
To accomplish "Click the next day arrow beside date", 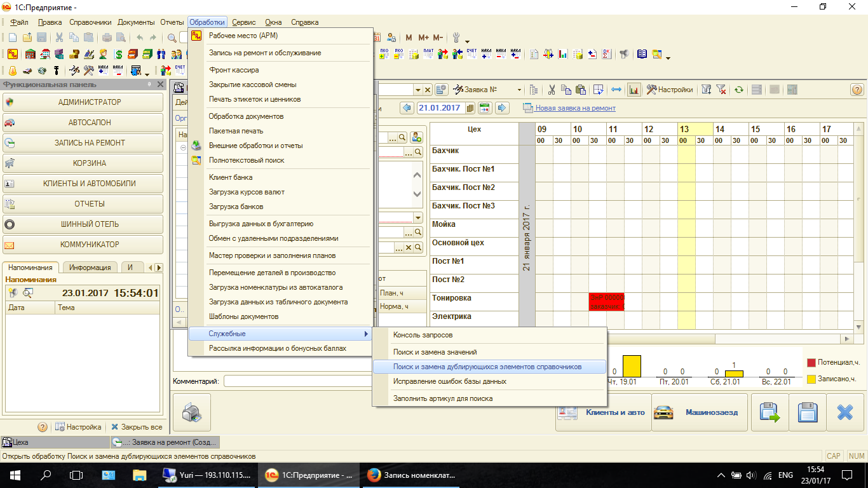I will tap(502, 108).
